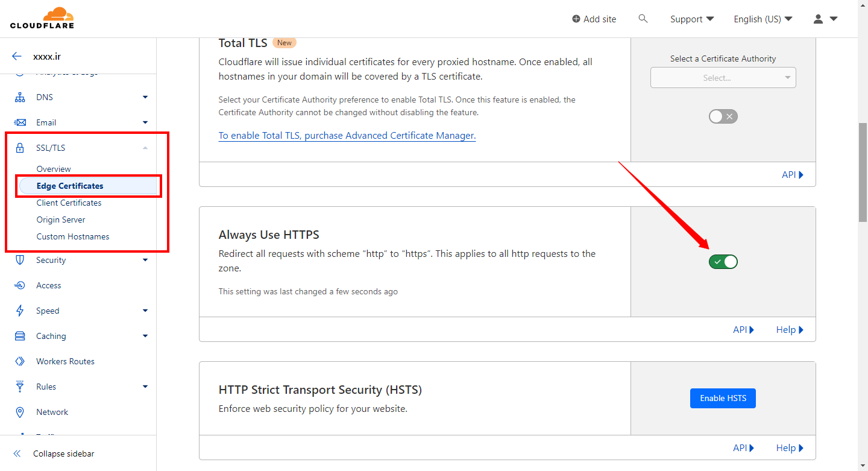
Task: Click the Network location pin icon
Action: (20, 412)
